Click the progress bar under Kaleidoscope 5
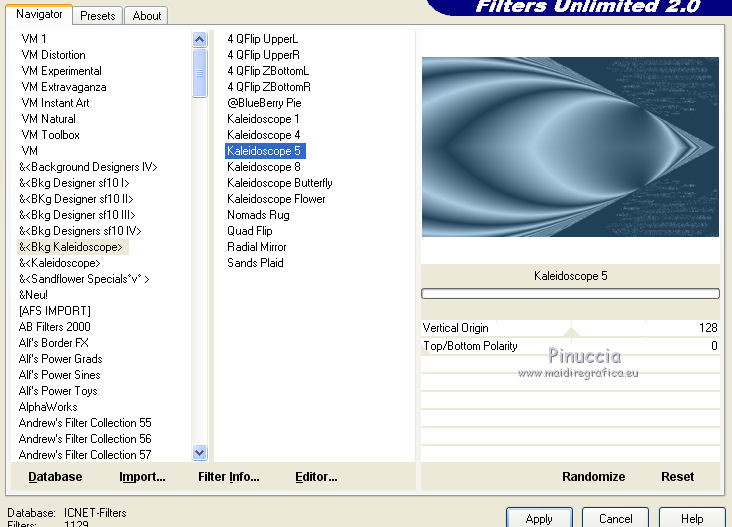Screen dimensions: 732x527 click(x=570, y=293)
